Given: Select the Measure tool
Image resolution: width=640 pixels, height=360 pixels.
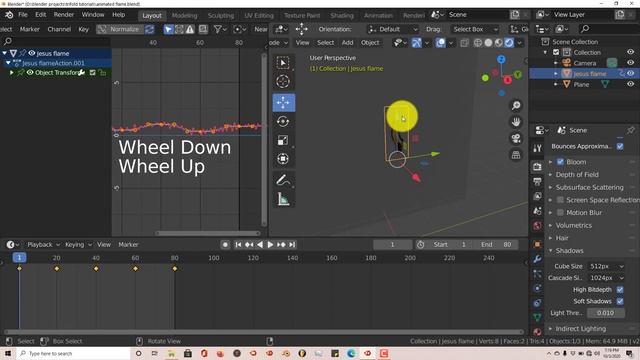Looking at the screenshot, I should coord(283,199).
